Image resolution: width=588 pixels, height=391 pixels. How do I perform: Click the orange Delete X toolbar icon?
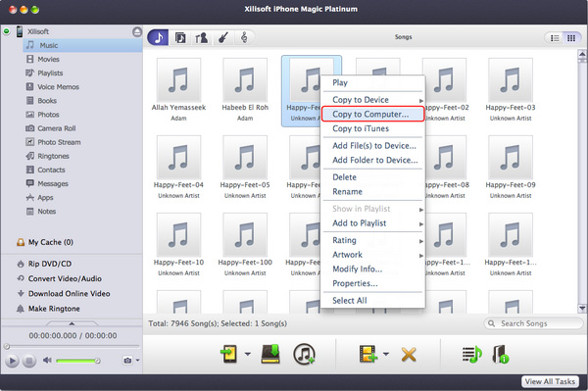click(409, 355)
